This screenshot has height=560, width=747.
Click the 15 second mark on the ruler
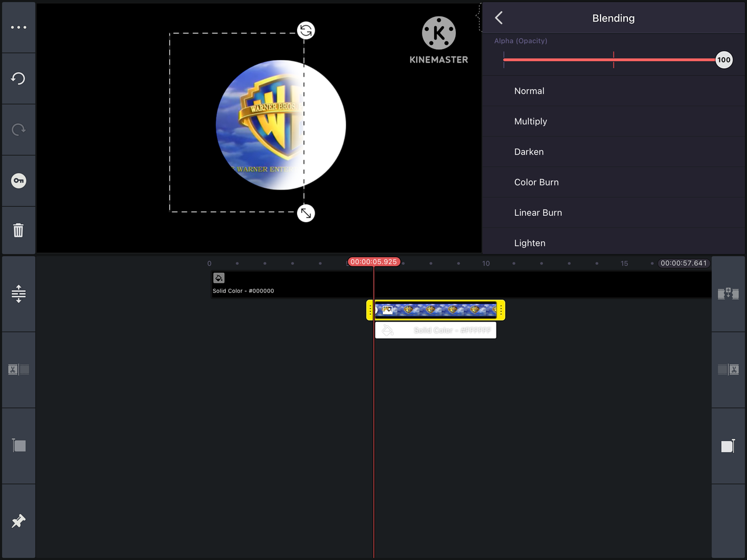coord(624,264)
